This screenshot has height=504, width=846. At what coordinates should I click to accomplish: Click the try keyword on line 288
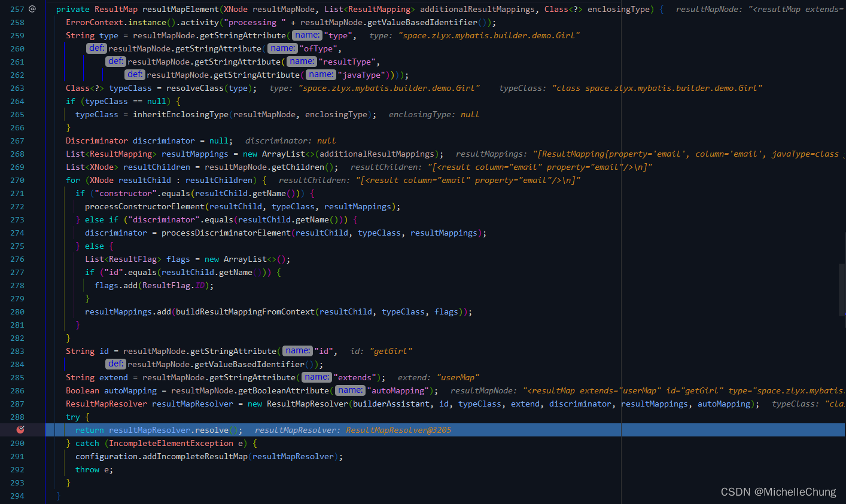73,417
